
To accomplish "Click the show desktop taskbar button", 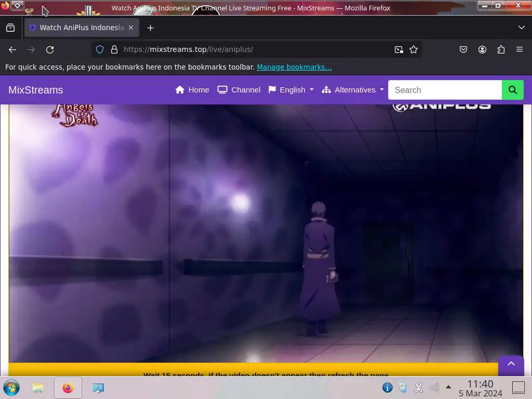I will [518, 388].
